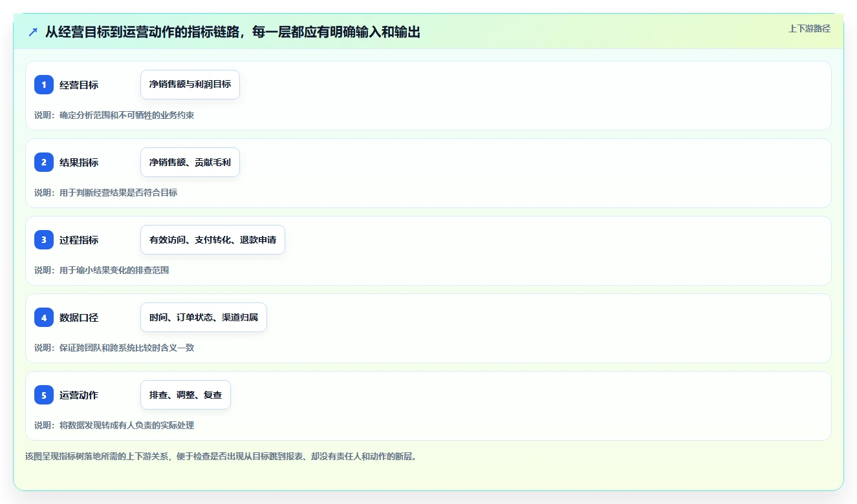The height and width of the screenshot is (504, 857).
Task: Click the 过程指标 row label
Action: tap(79, 240)
